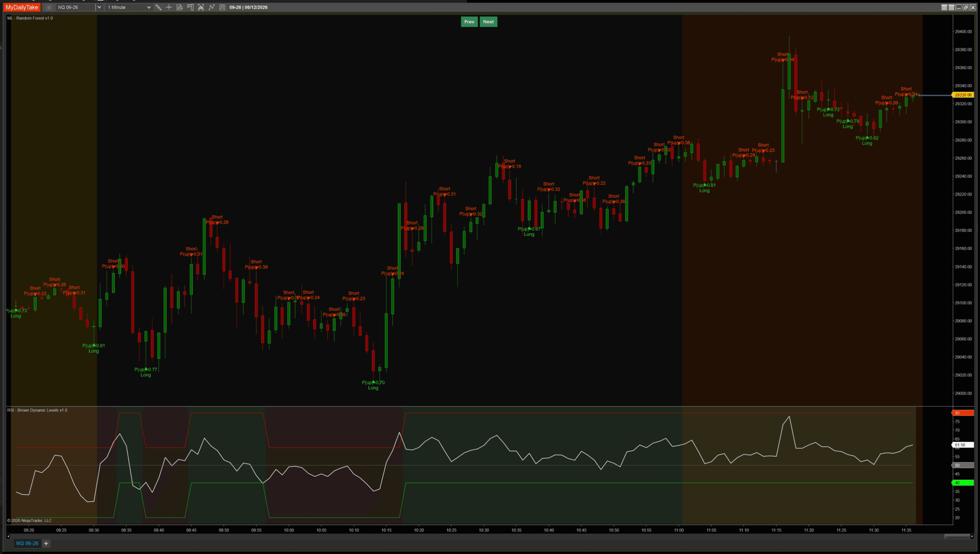Add a new chart tab with plus button
Screen dimensions: 980x554
(46, 543)
